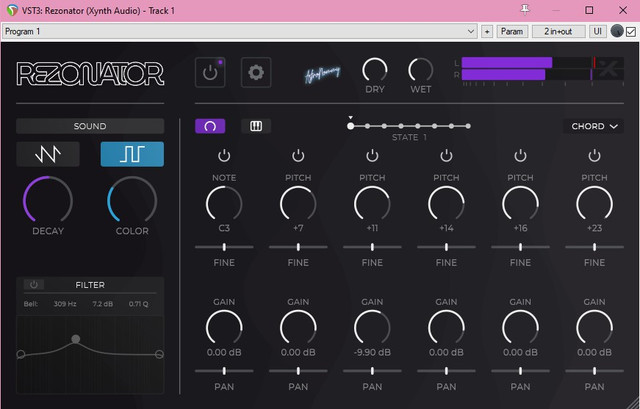Click the WET knob
Image resolution: width=640 pixels, height=409 pixels.
pos(420,70)
